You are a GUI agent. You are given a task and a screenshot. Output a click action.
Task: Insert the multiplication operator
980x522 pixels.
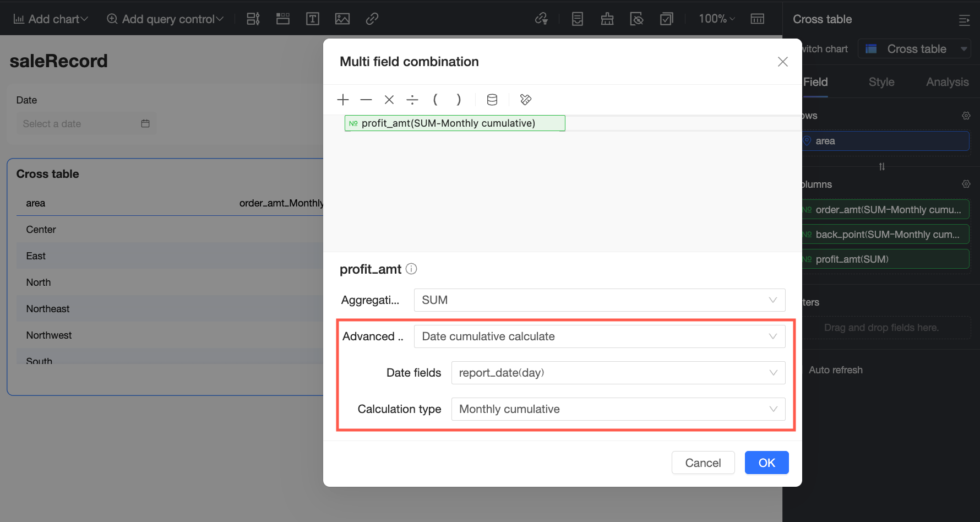tap(389, 100)
